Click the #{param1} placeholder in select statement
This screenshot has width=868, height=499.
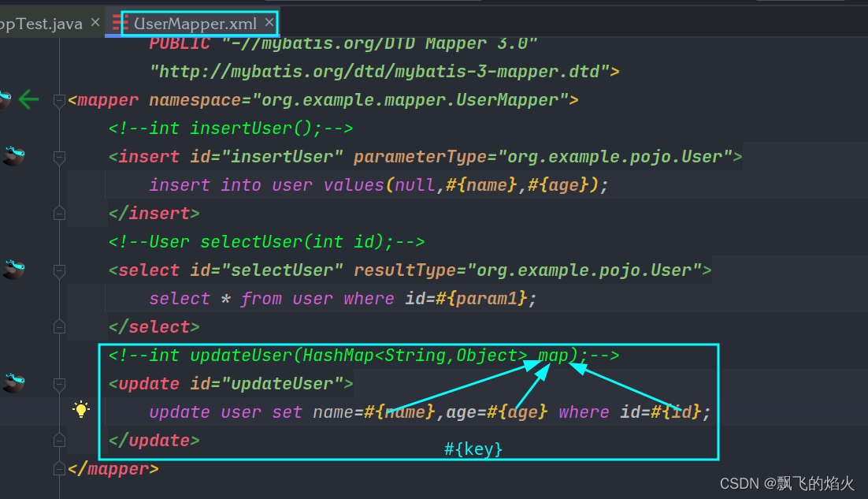point(481,299)
